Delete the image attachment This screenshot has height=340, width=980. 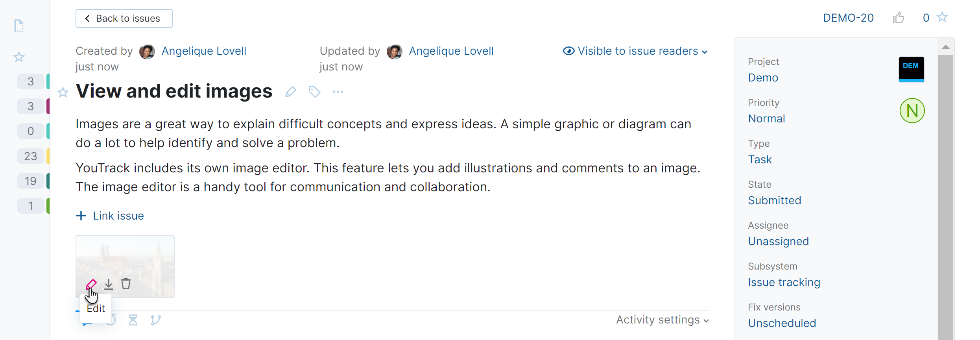point(125,283)
